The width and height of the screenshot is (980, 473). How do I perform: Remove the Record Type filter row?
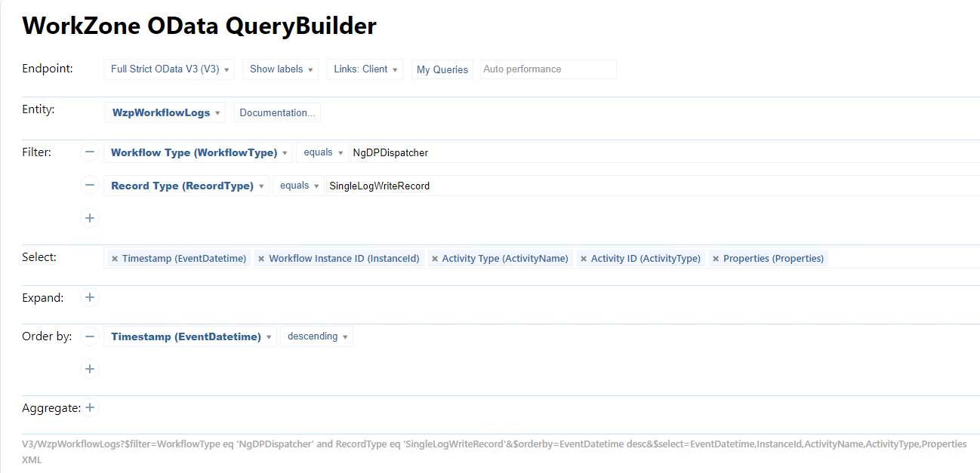[x=90, y=186]
